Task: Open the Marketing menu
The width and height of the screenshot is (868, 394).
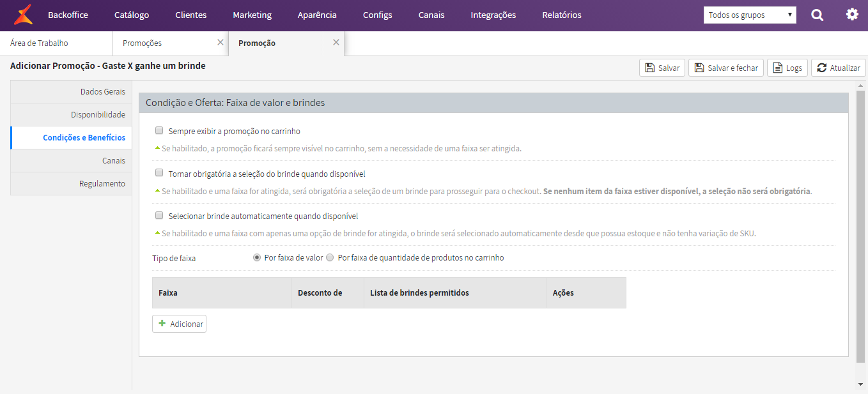Action: [x=252, y=15]
